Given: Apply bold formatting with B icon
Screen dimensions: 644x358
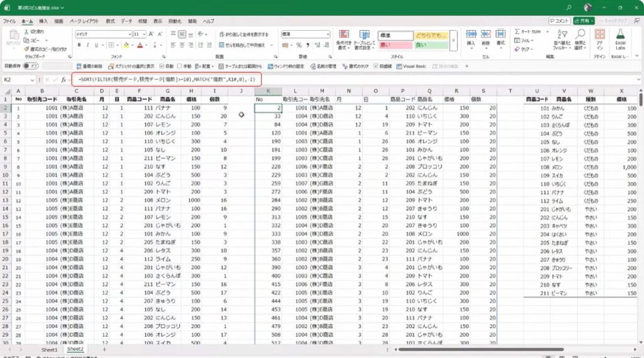Looking at the screenshot, I should 79,45.
